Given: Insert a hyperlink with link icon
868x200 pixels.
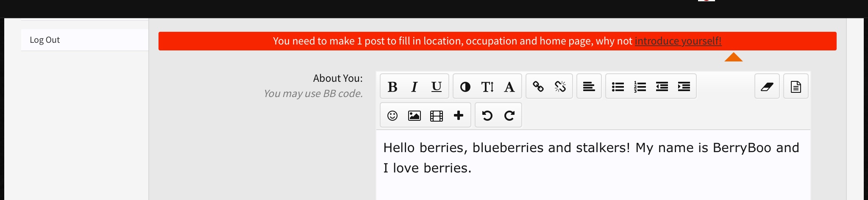Looking at the screenshot, I should 538,86.
